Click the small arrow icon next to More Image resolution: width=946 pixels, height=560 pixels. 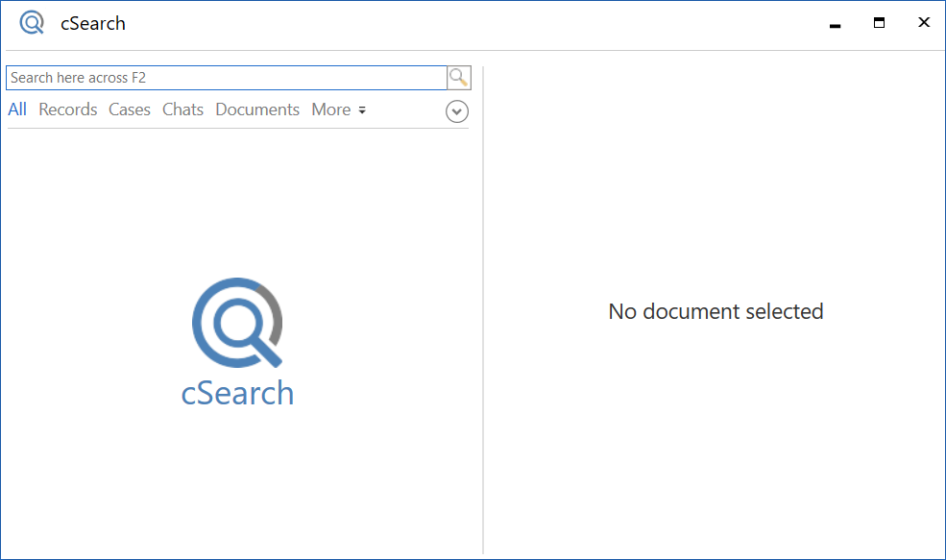[361, 110]
